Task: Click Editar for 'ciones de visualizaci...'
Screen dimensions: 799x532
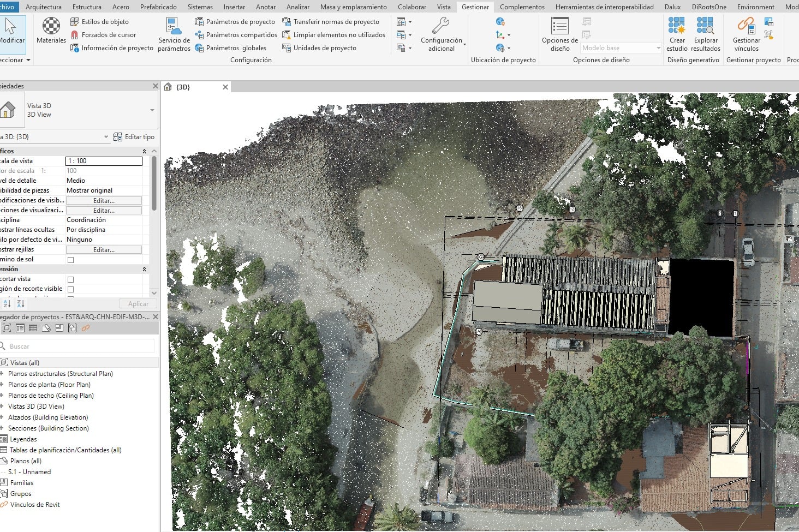Action: click(x=104, y=210)
